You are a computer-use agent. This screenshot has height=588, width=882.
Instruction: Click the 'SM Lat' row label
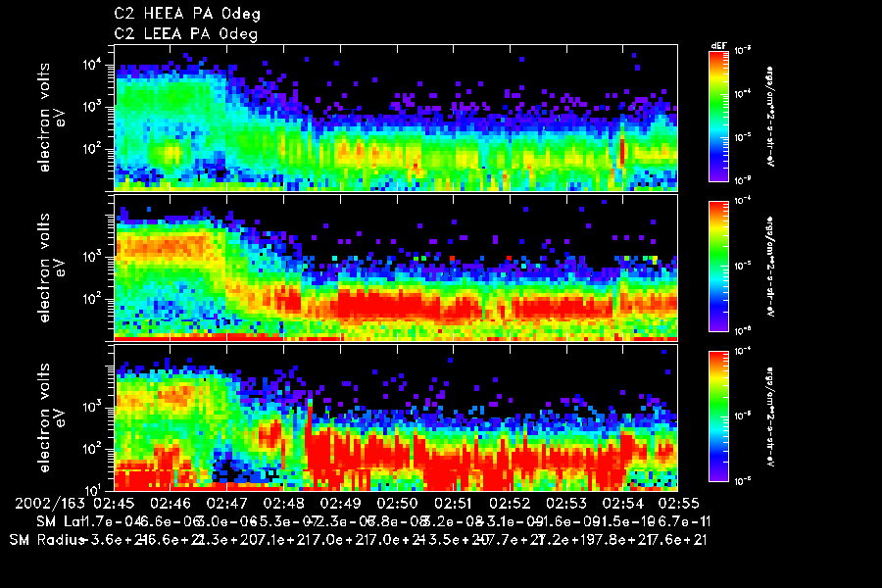pyautogui.click(x=60, y=521)
